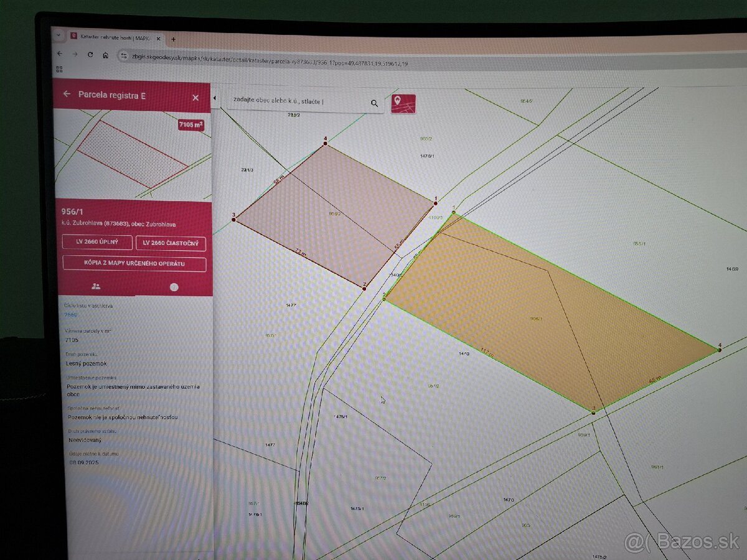
Task: Collapse the side panel with the small triangle arrow
Action: click(x=215, y=98)
